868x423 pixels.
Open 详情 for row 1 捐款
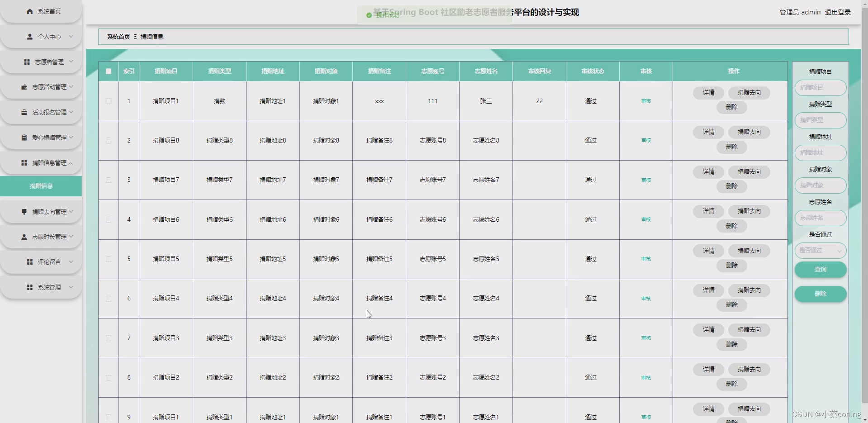click(708, 93)
